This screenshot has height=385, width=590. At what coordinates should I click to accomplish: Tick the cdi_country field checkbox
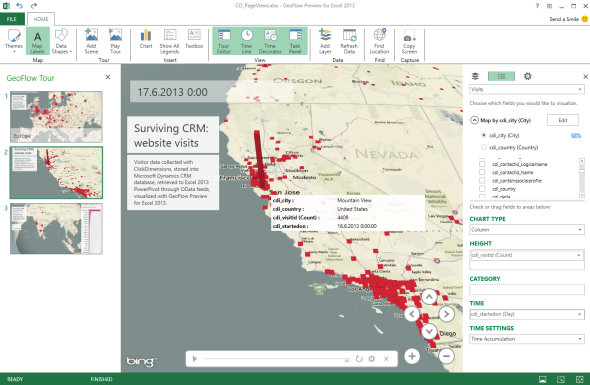(482, 189)
